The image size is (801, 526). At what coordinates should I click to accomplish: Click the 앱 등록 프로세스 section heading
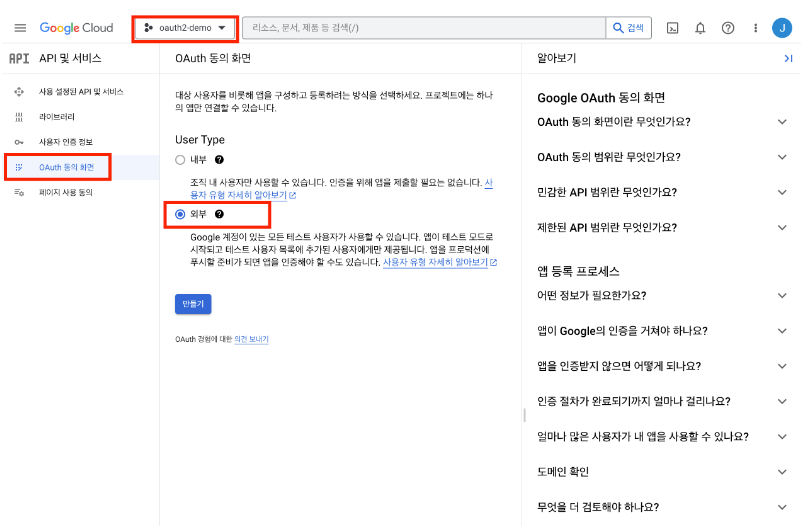pyautogui.click(x=578, y=271)
